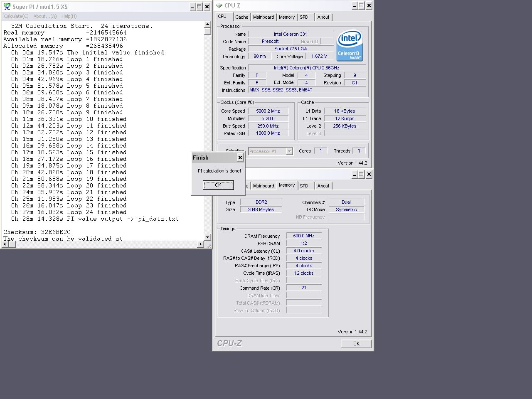This screenshot has width=532, height=399.
Task: Click OK button at bottom of CPU-Z
Action: pyautogui.click(x=356, y=343)
